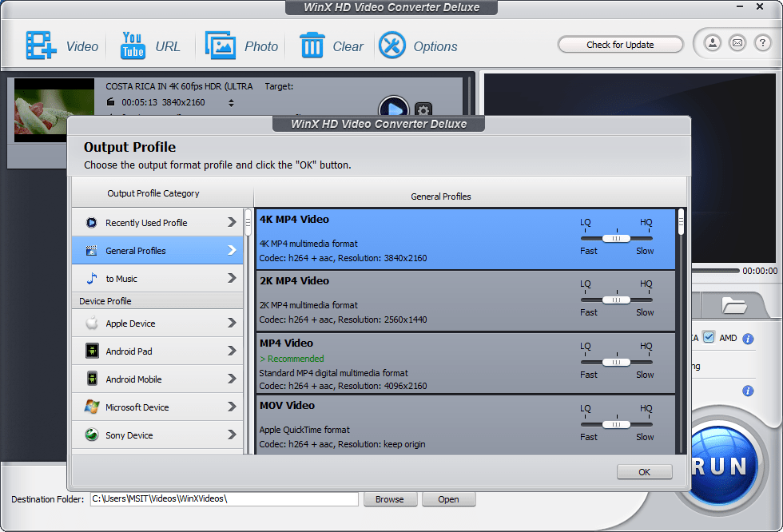Expand the Android Pad profile category
The height and width of the screenshot is (532, 783).
click(157, 351)
